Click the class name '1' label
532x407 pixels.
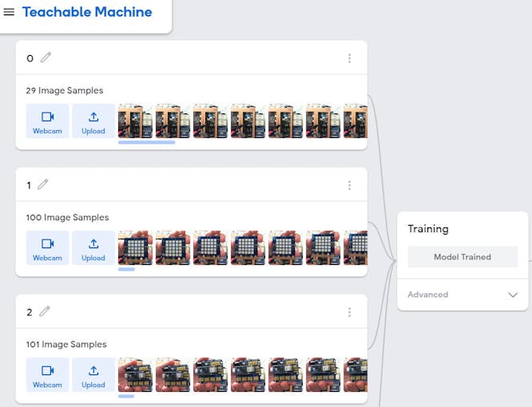pyautogui.click(x=29, y=185)
